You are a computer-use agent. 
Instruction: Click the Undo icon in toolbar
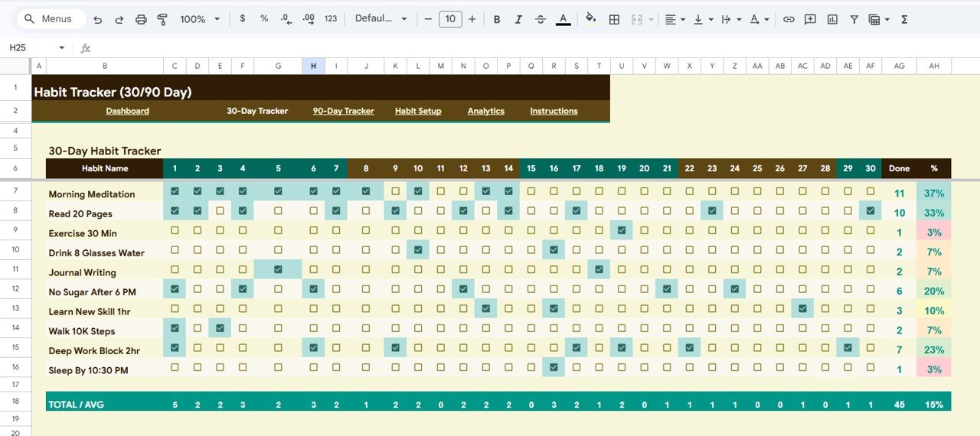pos(97,19)
